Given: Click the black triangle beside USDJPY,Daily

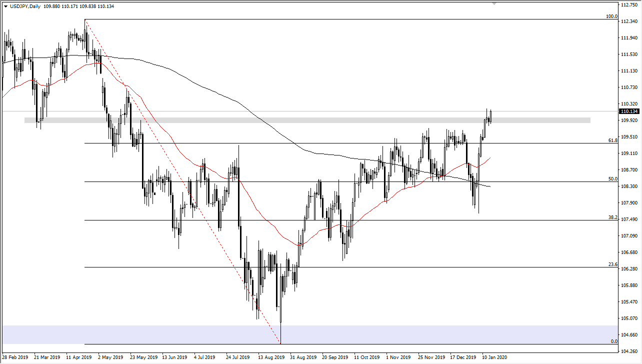Looking at the screenshot, I should (x=5, y=6).
